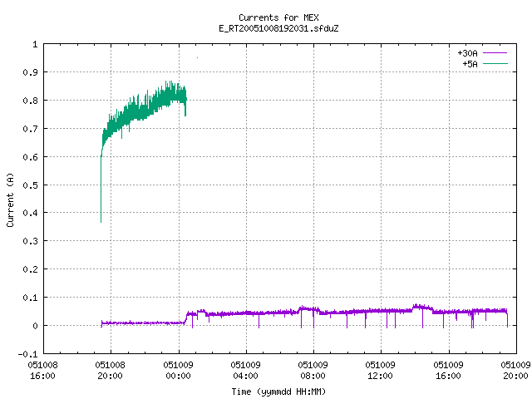The width and height of the screenshot is (532, 399).
Task: Click the y-axis tick label "1"
Action: [x=35, y=44]
